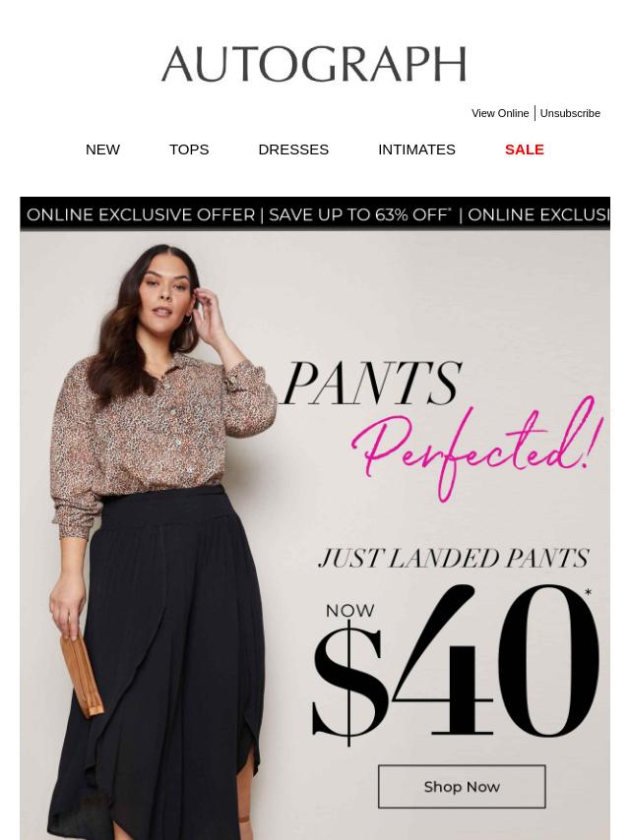Select the red SALE menu link
Screen dimensions: 630x840
(525, 150)
